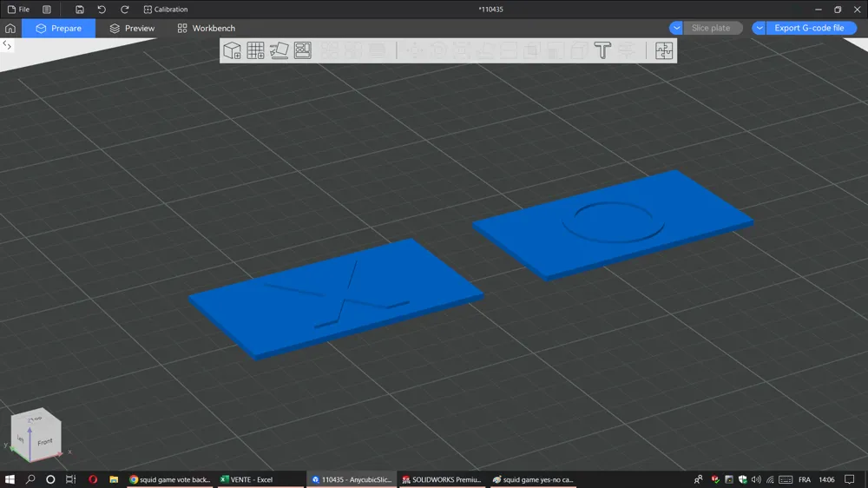Open Windows taskbar search
The width and height of the screenshot is (868, 488).
point(30,479)
